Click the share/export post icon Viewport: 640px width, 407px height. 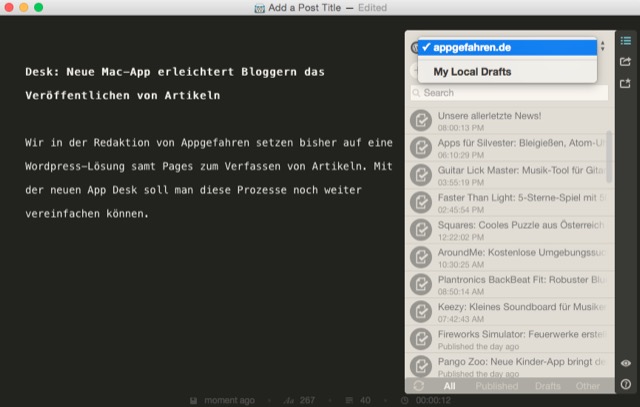(625, 62)
